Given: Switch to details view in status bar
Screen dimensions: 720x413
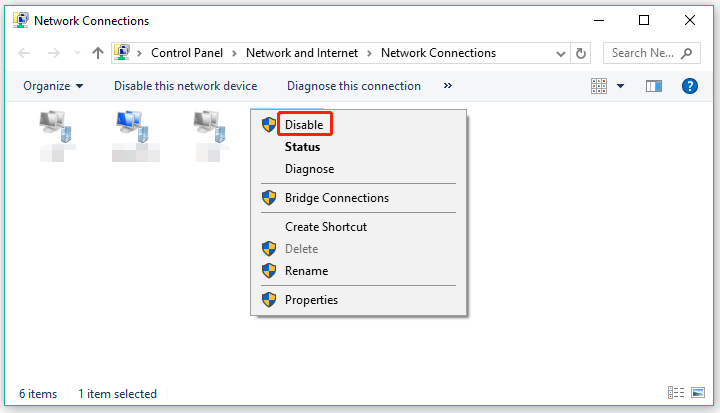Looking at the screenshot, I should click(x=676, y=393).
